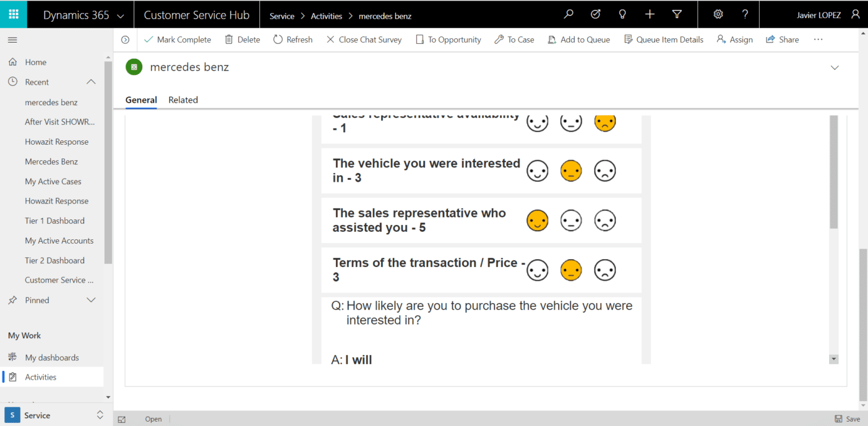Open the more commands ellipsis
The image size is (868, 426).
coord(818,39)
